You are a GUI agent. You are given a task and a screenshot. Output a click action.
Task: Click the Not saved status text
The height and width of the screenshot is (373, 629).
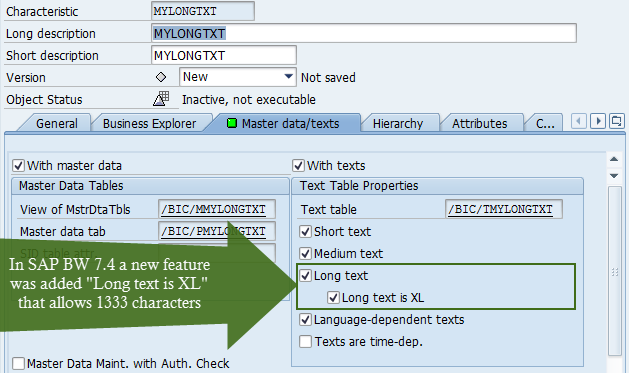pyautogui.click(x=328, y=77)
